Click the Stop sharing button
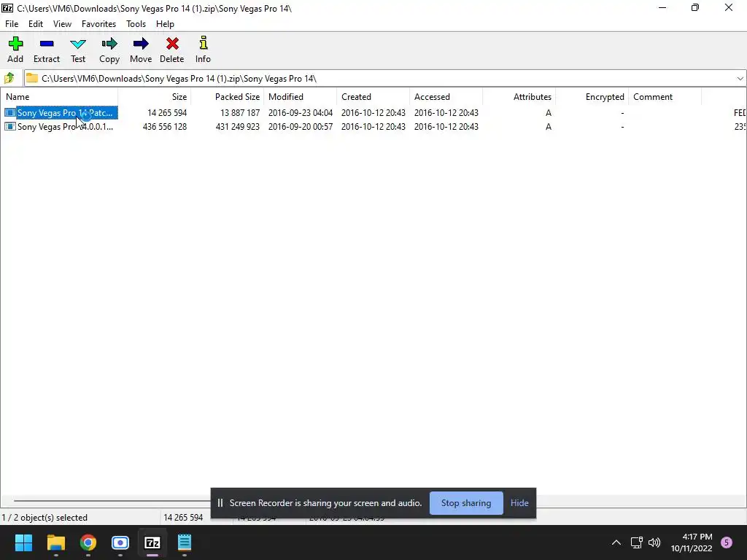 466,503
